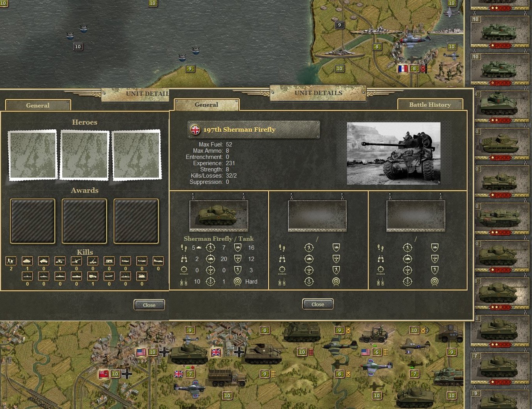532x409 pixels.
Task: Select the tank crosshair icon showing 20
Action: 211,259
